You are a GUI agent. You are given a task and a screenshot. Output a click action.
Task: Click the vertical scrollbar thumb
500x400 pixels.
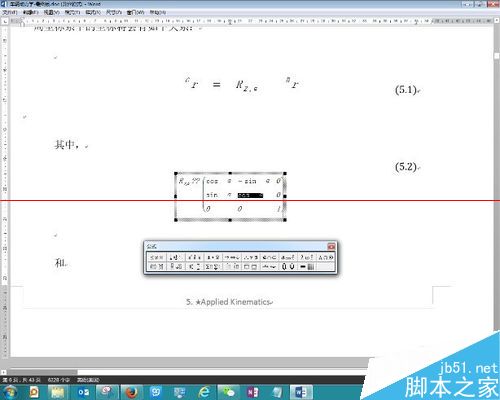point(497,56)
